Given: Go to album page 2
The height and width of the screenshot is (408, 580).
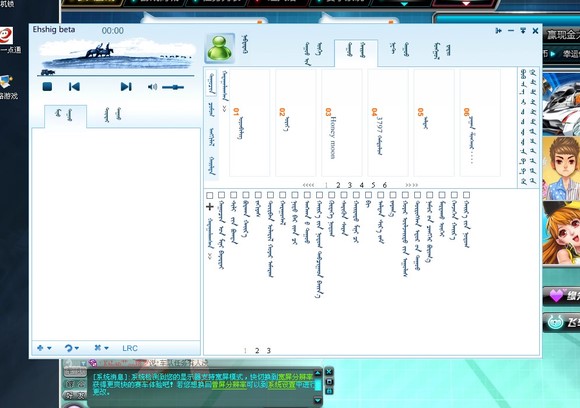Looking at the screenshot, I should coord(338,185).
